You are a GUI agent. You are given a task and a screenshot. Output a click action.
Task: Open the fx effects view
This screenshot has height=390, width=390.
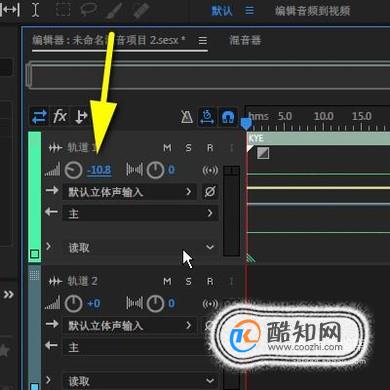click(x=60, y=117)
